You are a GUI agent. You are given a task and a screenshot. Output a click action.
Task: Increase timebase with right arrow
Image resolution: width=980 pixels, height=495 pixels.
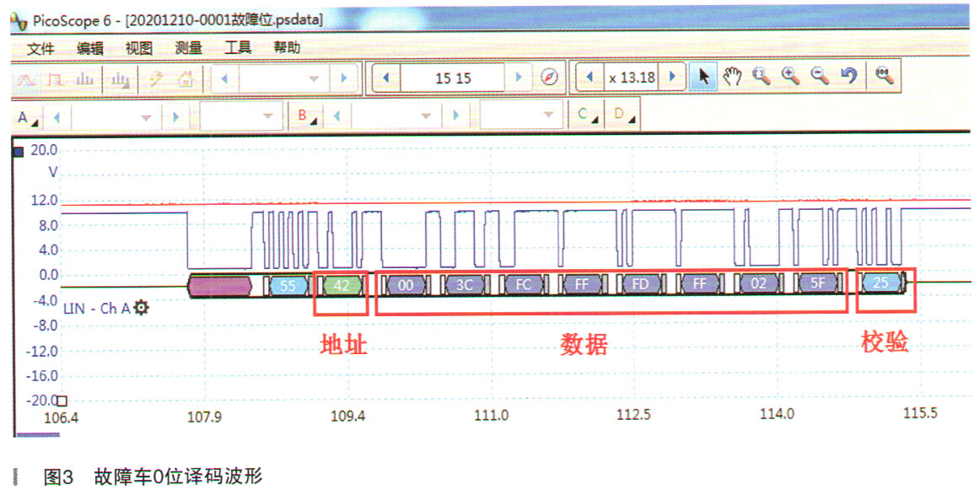click(343, 78)
